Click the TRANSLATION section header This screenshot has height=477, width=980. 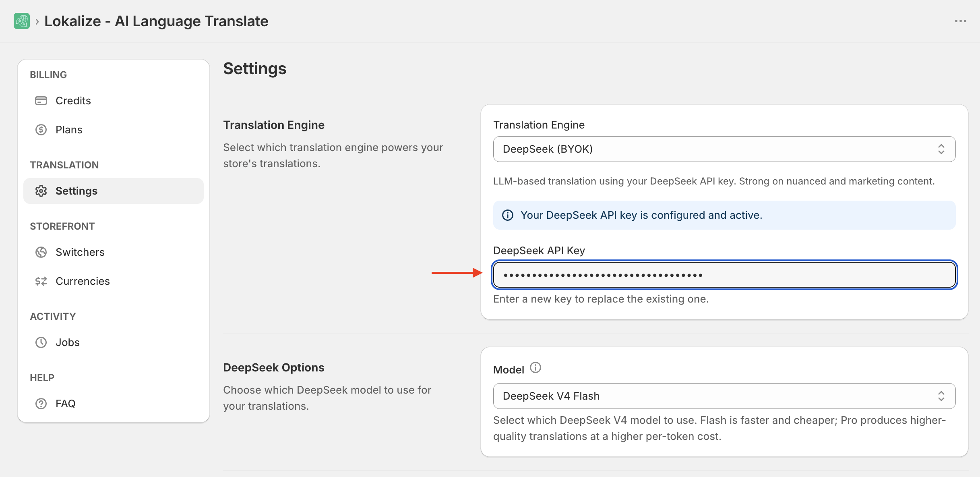pos(64,165)
